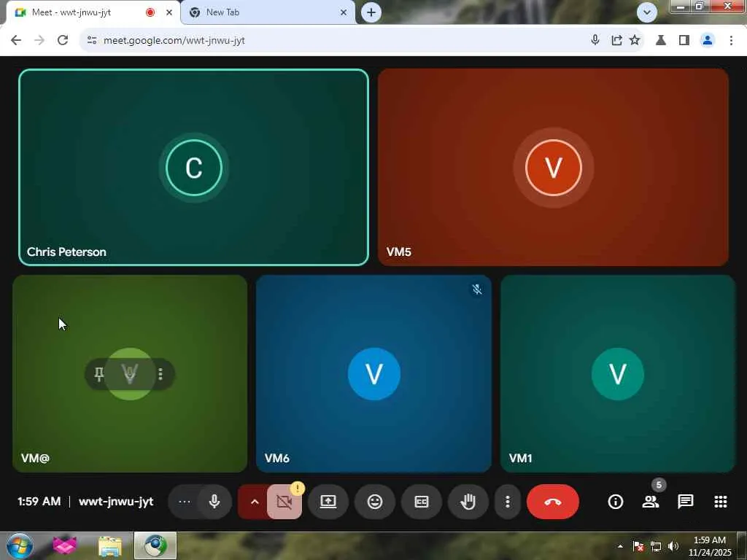Reload the Meet page
Image resolution: width=747 pixels, height=560 pixels.
point(63,40)
